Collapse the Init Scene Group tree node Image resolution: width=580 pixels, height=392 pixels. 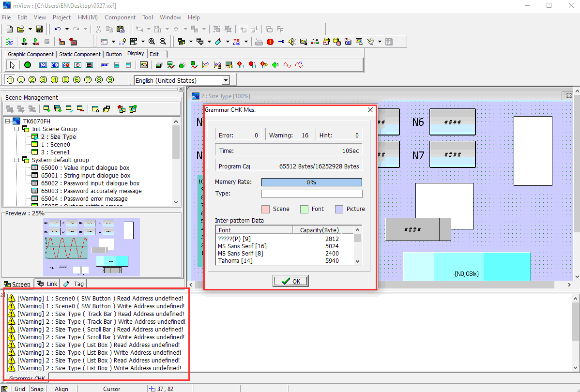(x=17, y=129)
